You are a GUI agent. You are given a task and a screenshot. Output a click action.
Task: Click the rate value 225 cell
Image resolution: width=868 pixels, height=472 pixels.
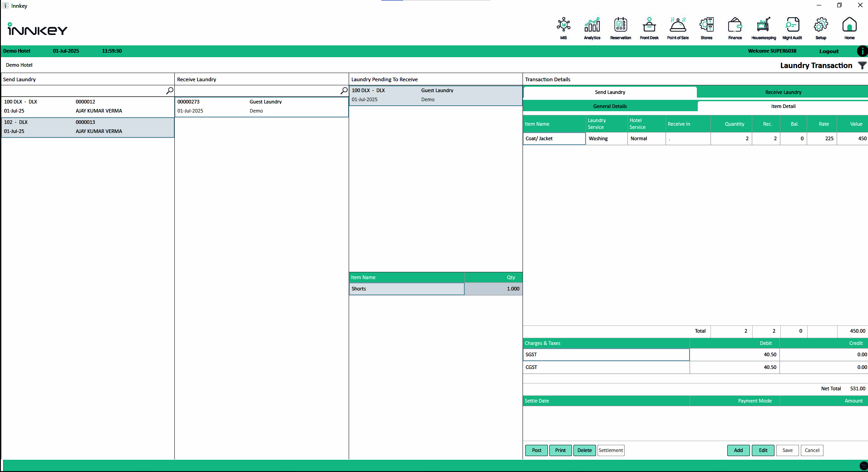tap(822, 138)
